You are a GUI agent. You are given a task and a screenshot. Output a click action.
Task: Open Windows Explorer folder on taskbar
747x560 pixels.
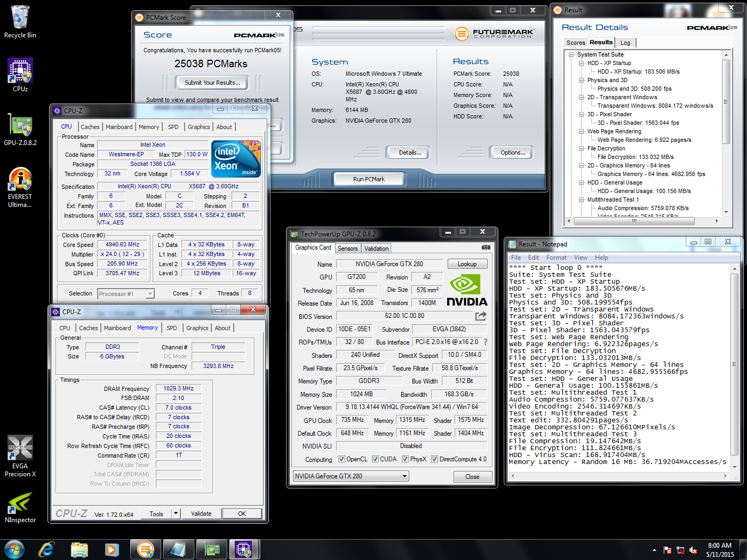click(x=80, y=549)
